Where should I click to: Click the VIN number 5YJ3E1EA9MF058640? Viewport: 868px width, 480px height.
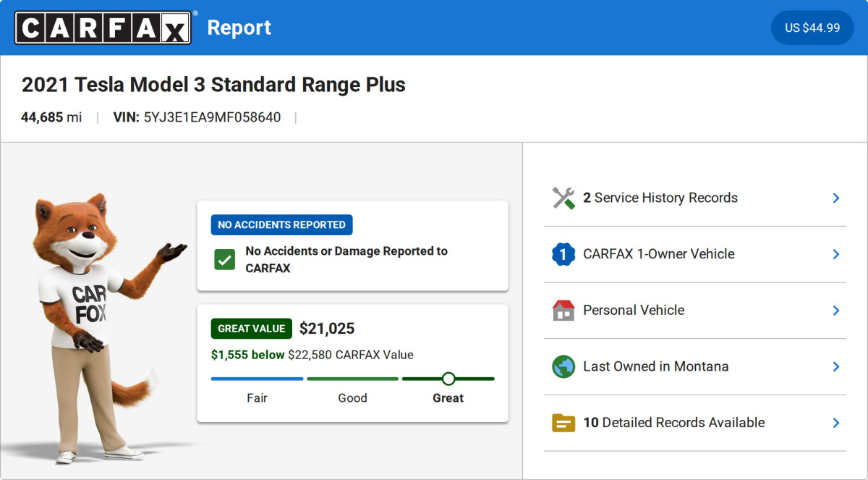[x=212, y=117]
